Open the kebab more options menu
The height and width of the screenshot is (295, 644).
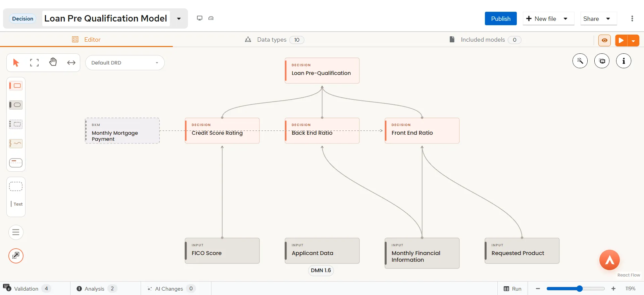click(632, 18)
